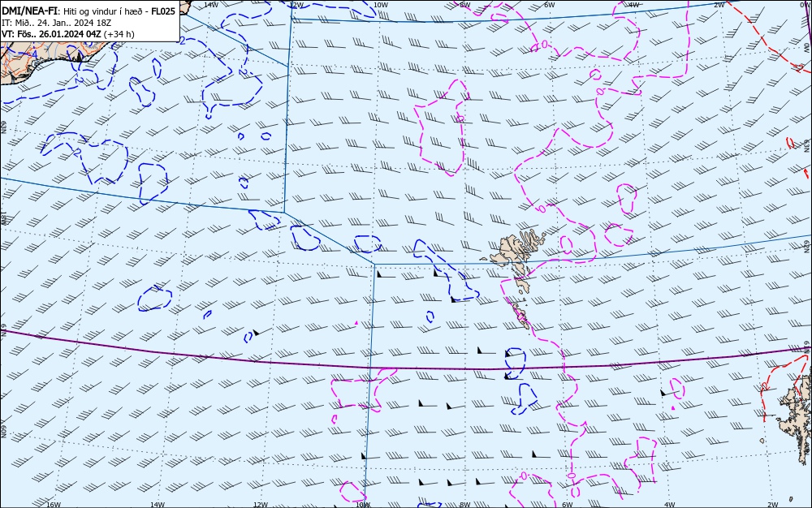Click the 6W longitude label on the top axis
Screen dimensions: 812x508
point(550,5)
